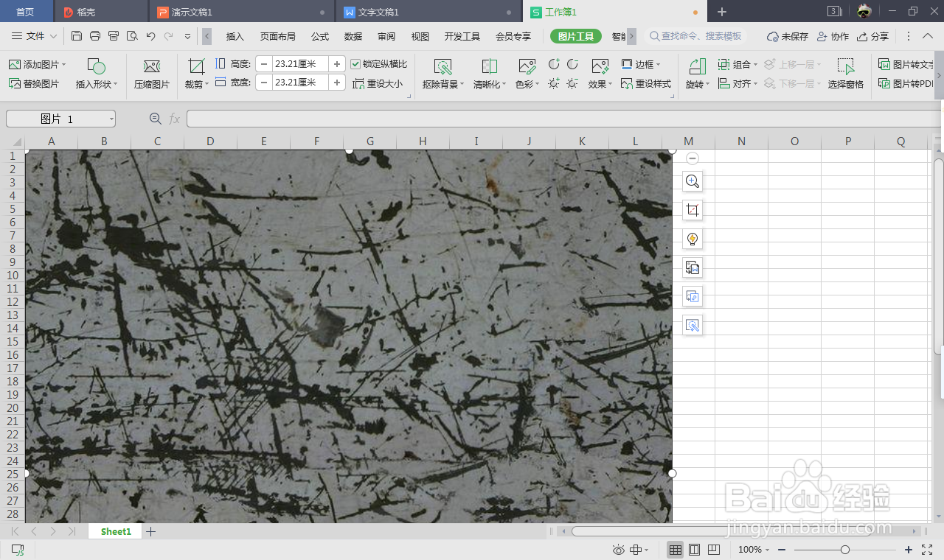
Task: Switch to 演示文稿1 document tab
Action: 242,12
